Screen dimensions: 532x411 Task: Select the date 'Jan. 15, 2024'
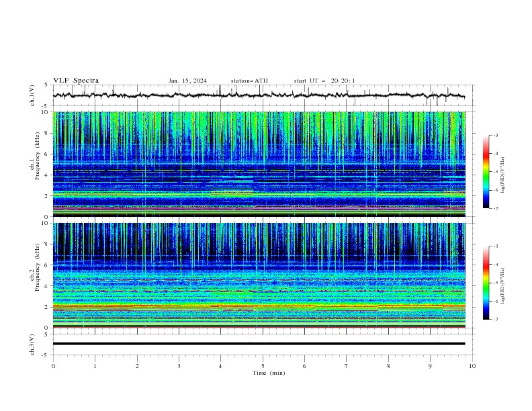[187, 81]
